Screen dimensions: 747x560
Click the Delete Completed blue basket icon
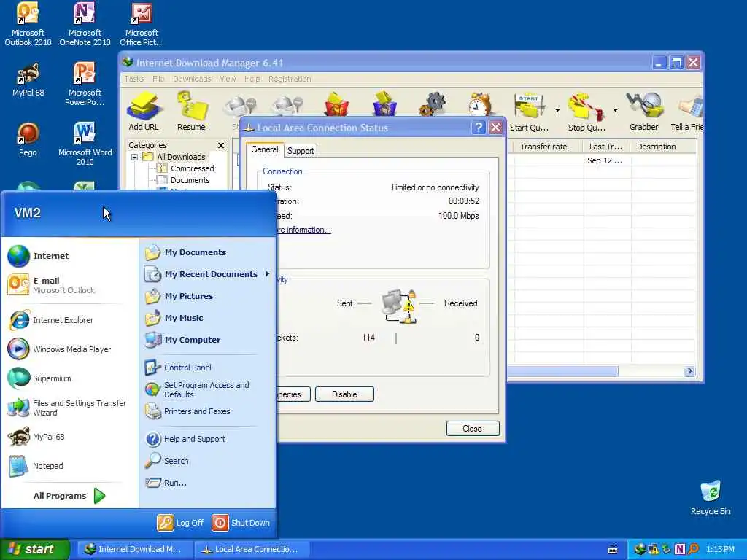coord(384,104)
